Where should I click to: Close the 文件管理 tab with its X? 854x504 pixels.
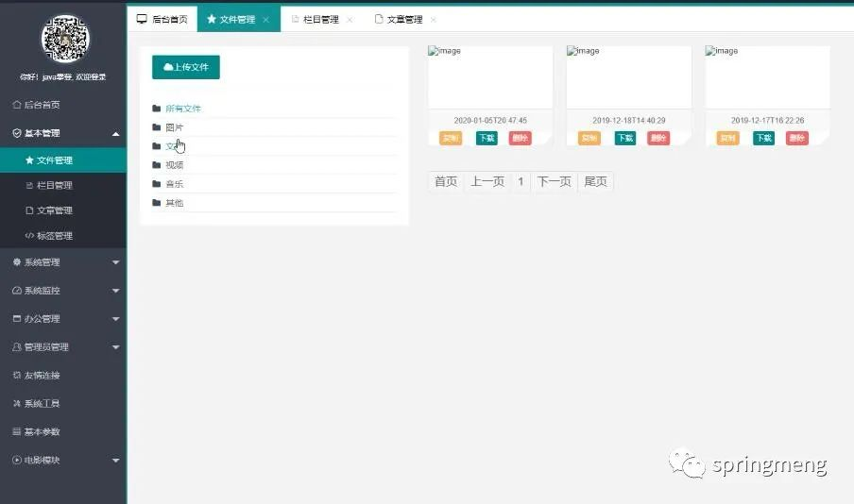coord(266,20)
